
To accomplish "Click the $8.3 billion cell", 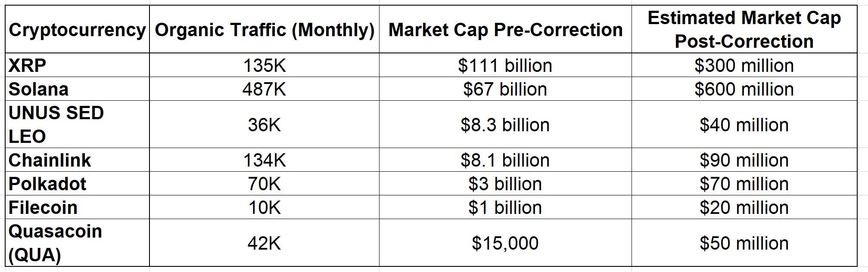I will click(505, 125).
